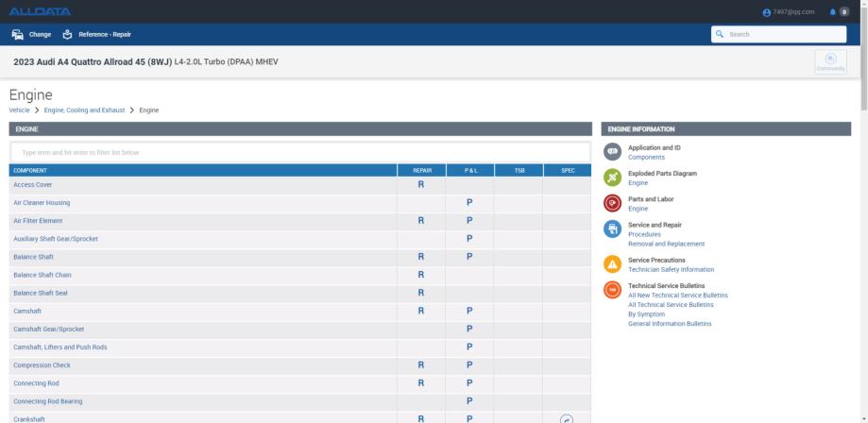This screenshot has height=423, width=868.
Task: Click the Technical Service Bulletins icon
Action: (x=612, y=290)
